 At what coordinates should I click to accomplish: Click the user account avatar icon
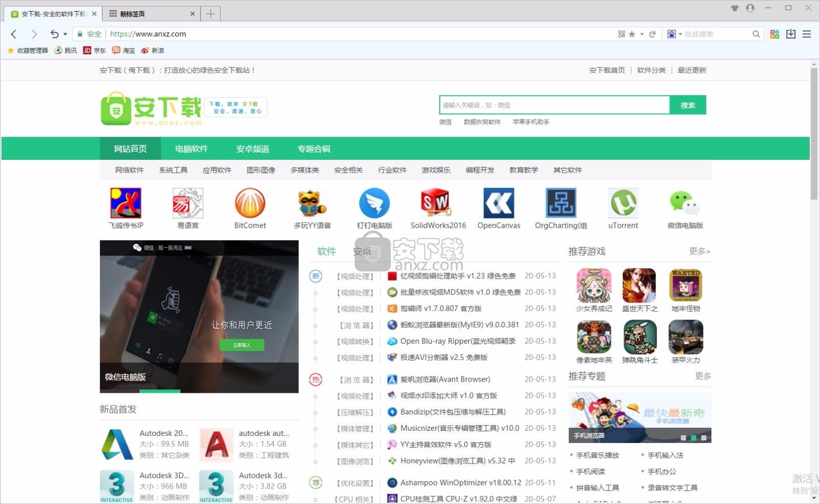point(750,8)
